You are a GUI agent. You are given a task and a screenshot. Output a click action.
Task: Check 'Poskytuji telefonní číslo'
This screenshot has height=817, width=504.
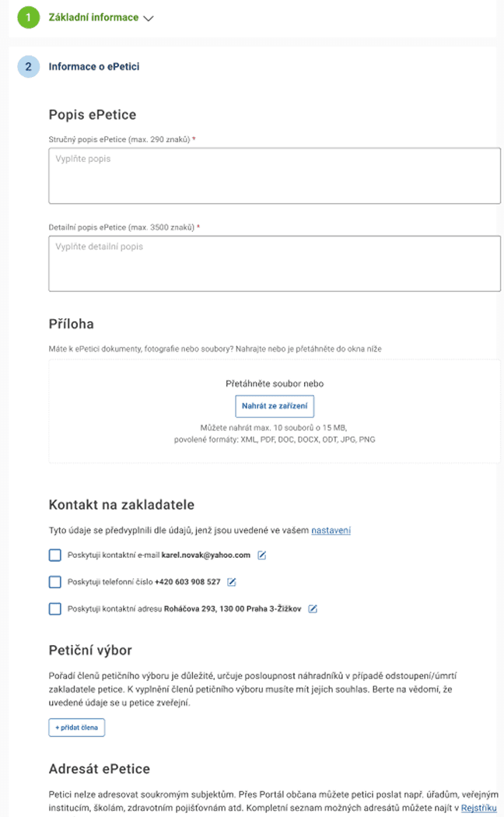pyautogui.click(x=54, y=582)
